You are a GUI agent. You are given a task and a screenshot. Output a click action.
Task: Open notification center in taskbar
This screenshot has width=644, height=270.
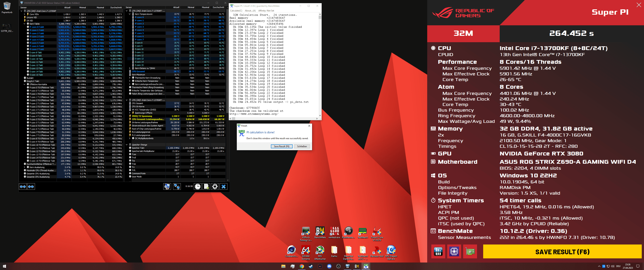click(638, 266)
